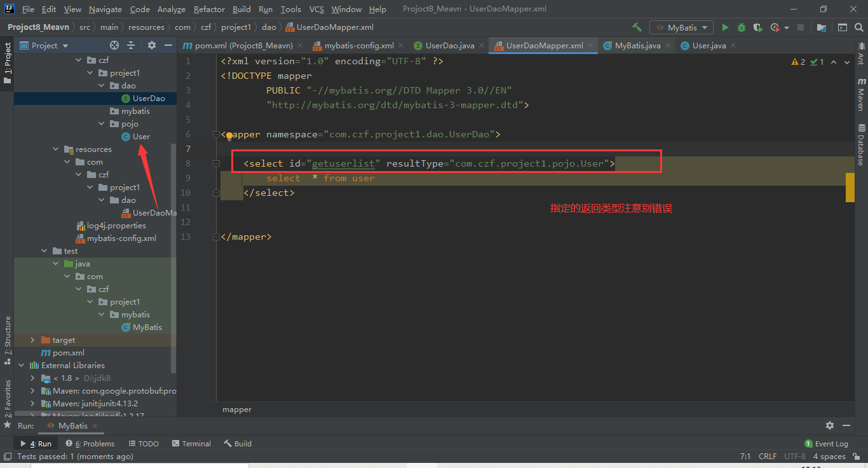Viewport: 868px width, 468px height.
Task: Fold the mapper tag at line 6
Action: click(217, 134)
